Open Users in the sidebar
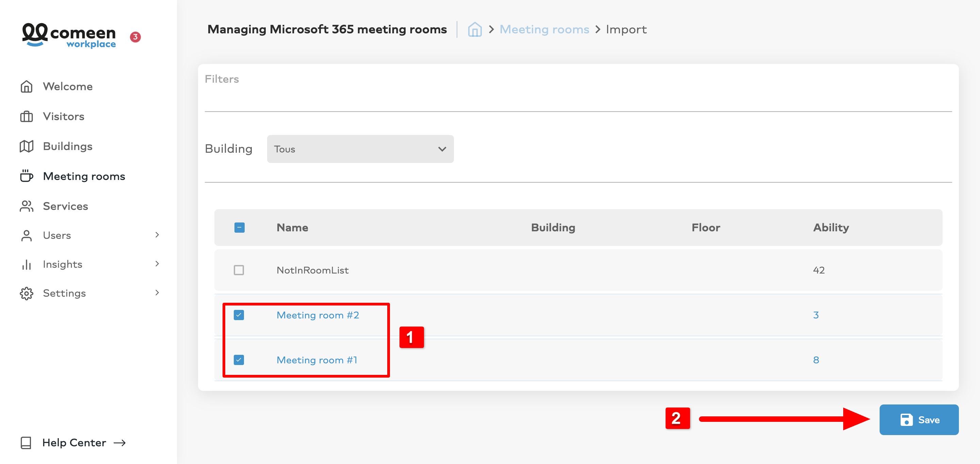 pos(57,235)
